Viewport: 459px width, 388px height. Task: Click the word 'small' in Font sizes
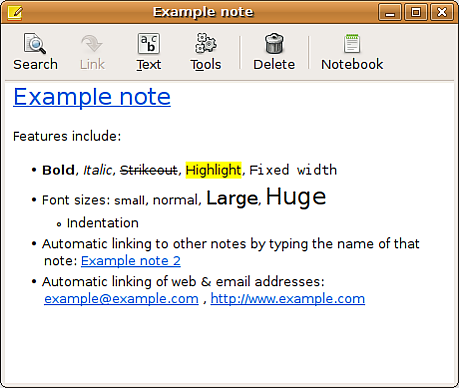click(x=129, y=200)
